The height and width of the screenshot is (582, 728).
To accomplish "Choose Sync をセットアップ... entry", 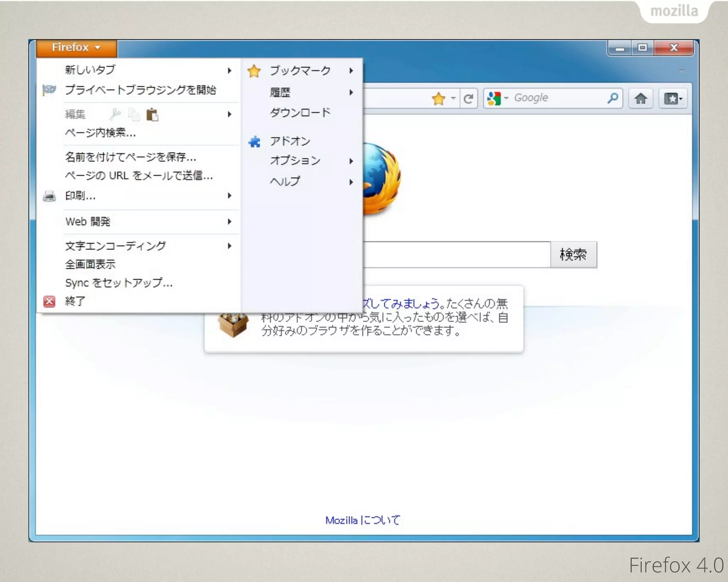I will 119,283.
